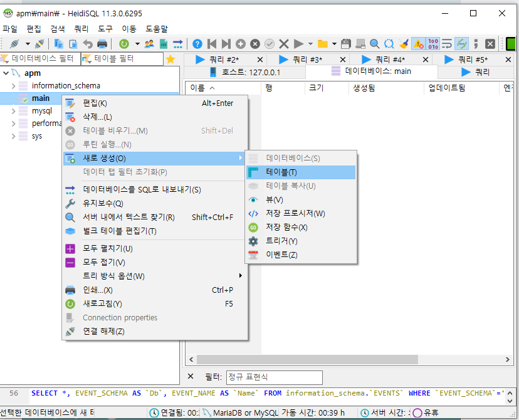Click the Copy toolbar icon
The height and width of the screenshot is (420, 519).
point(58,44)
